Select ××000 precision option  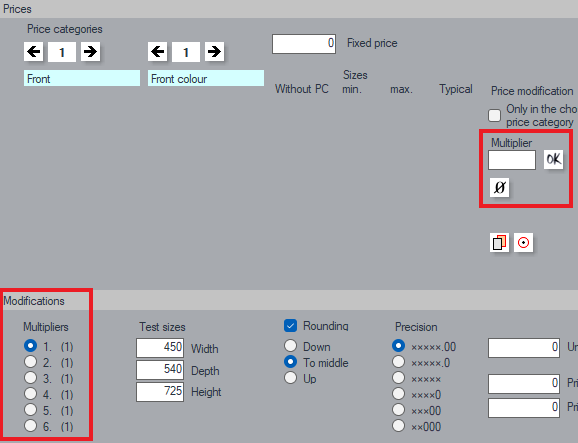pos(398,426)
